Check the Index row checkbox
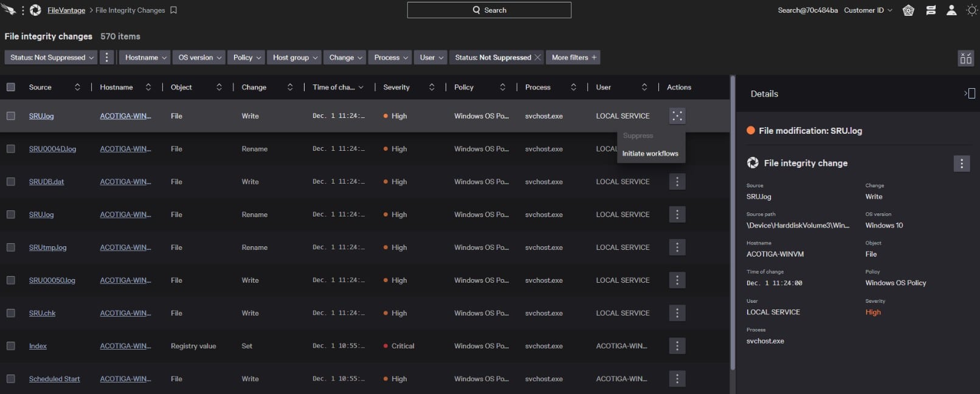 point(11,346)
